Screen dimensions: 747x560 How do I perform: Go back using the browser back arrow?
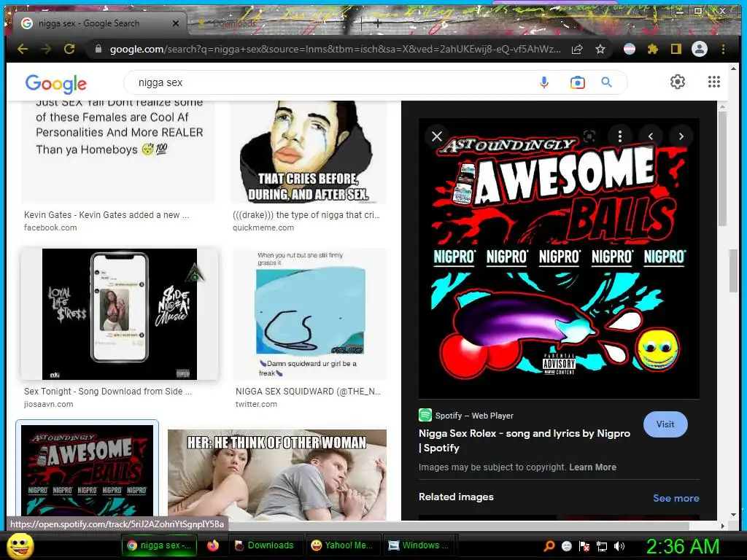23,49
